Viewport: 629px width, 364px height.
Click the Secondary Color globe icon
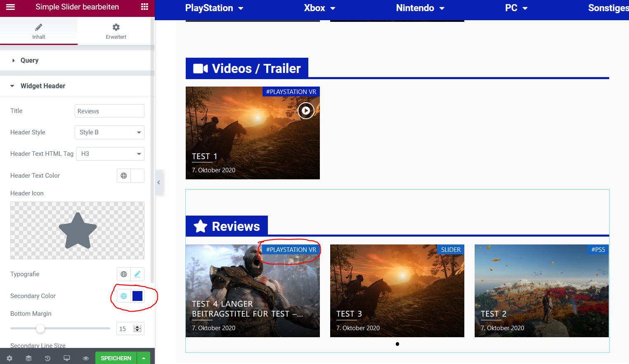pyautogui.click(x=124, y=296)
